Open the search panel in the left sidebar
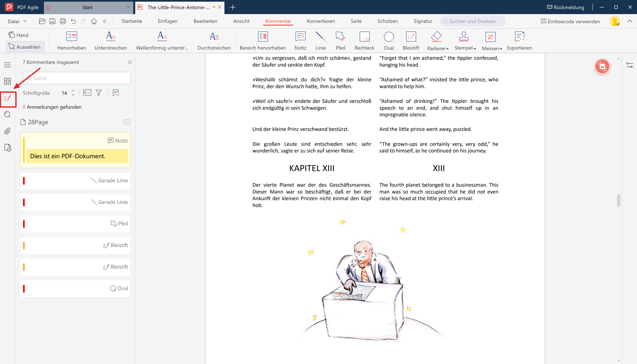 7,114
